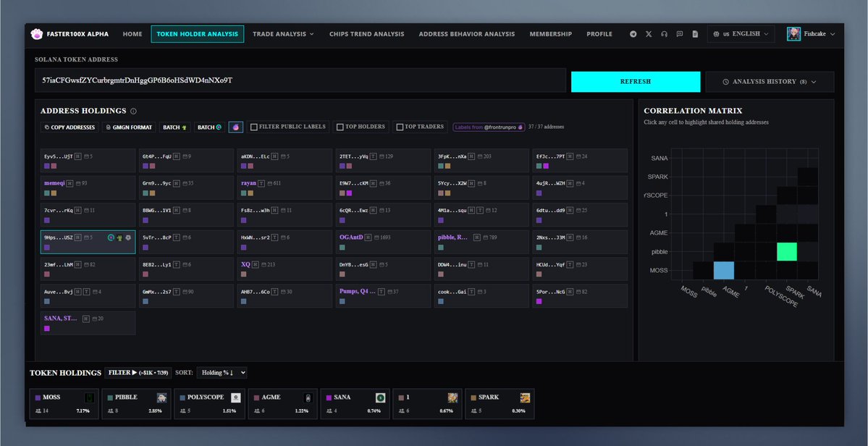This screenshot has height=446, width=868.
Task: Open the Holding % sort dropdown
Action: click(x=222, y=372)
